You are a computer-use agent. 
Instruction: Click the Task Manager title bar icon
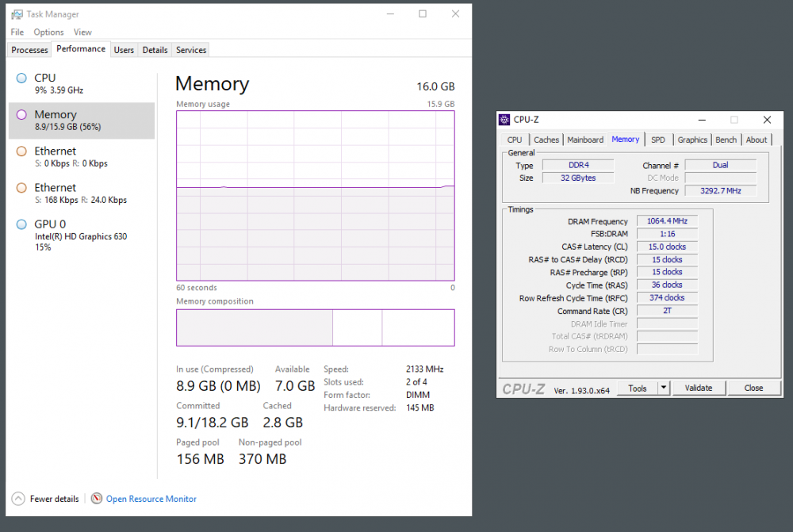tap(17, 14)
